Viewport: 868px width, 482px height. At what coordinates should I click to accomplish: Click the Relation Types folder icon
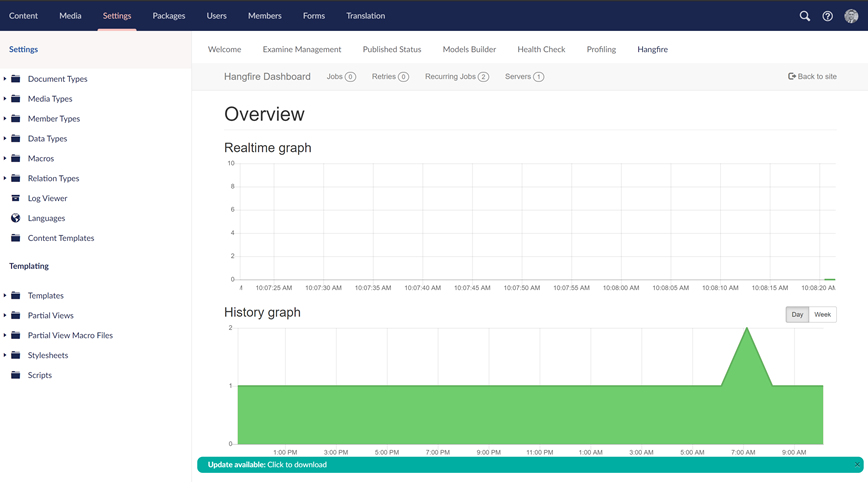click(x=16, y=178)
